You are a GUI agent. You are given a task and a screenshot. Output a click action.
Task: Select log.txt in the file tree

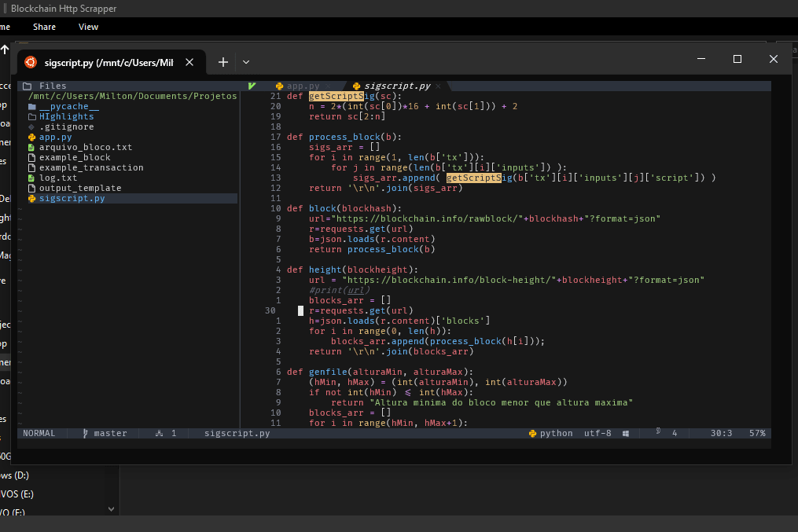coord(58,178)
